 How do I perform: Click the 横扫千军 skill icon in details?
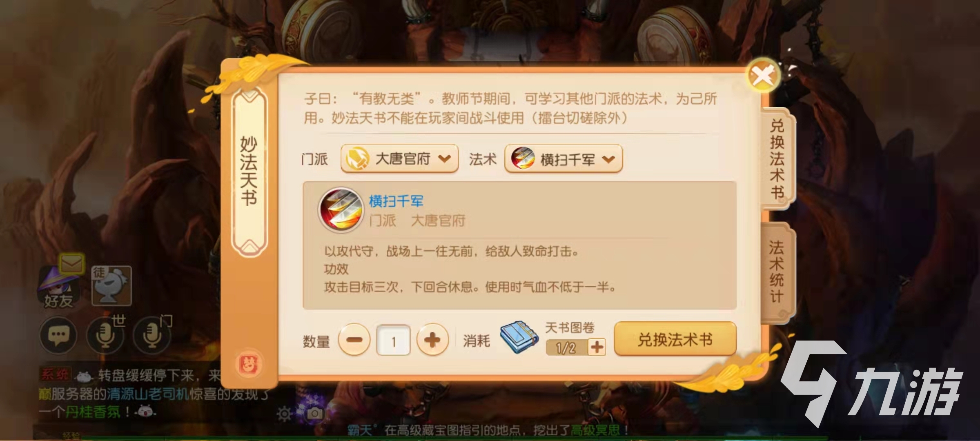[x=341, y=211]
